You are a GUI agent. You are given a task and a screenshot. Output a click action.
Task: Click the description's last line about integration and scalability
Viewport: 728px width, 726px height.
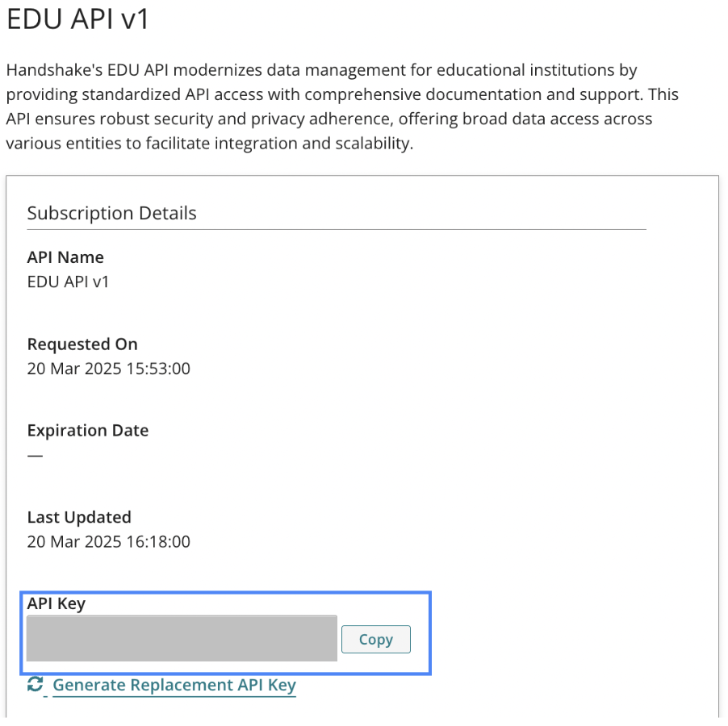tap(209, 144)
